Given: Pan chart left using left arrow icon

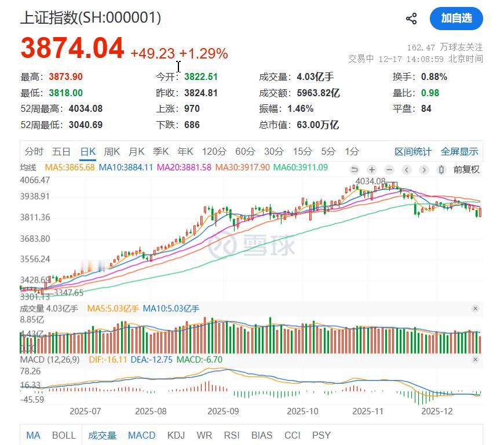Looking at the screenshot, I should point(406,170).
